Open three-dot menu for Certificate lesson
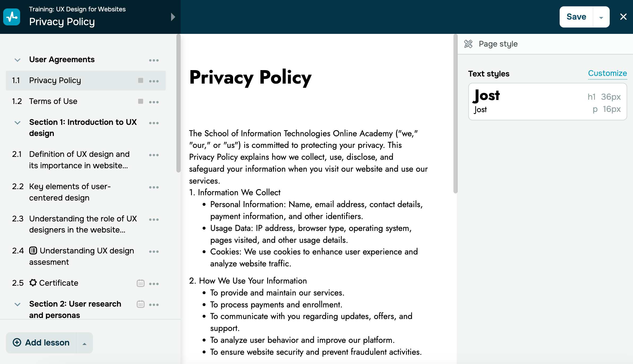Viewport: 633px width, 364px height. [x=154, y=284]
